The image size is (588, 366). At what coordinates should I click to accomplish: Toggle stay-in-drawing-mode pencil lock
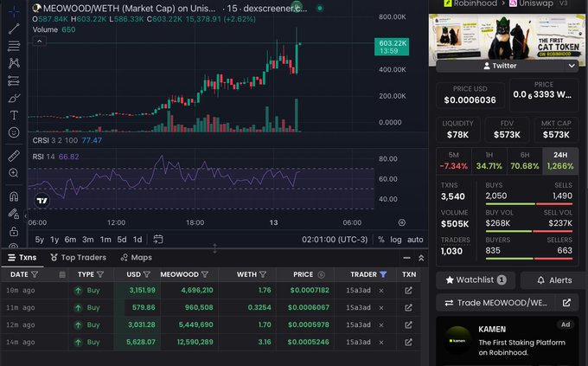coord(14,214)
